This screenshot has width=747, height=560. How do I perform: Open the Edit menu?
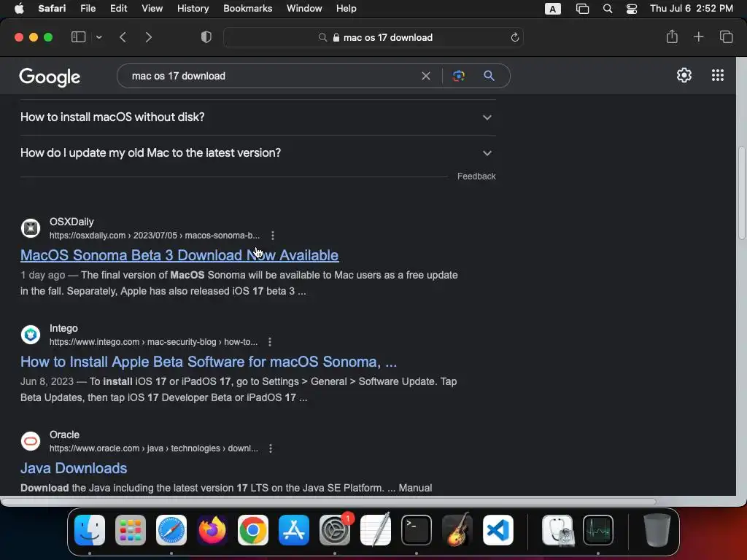118,9
